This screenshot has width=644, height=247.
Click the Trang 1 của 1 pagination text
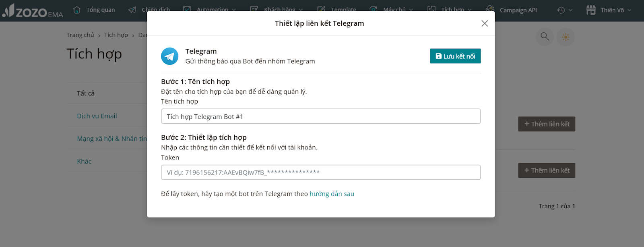(557, 206)
